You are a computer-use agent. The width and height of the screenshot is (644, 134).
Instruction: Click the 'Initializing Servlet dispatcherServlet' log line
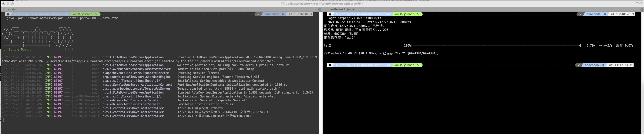click(x=212, y=100)
